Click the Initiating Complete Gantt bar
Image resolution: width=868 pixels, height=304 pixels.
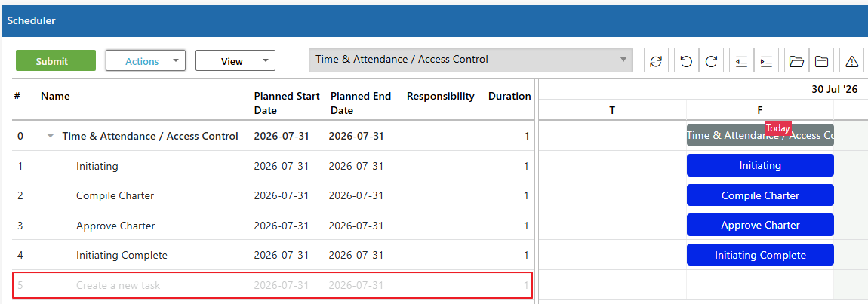(x=760, y=255)
